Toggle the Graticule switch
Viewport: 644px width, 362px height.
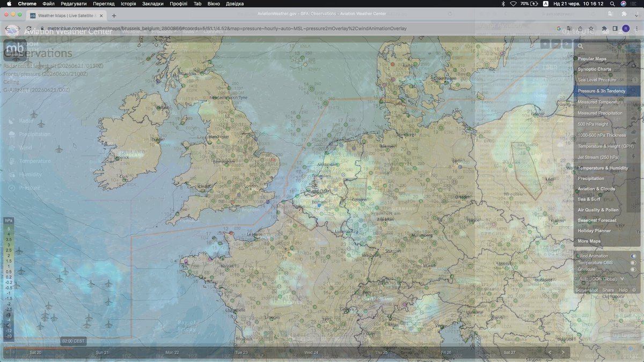634,269
